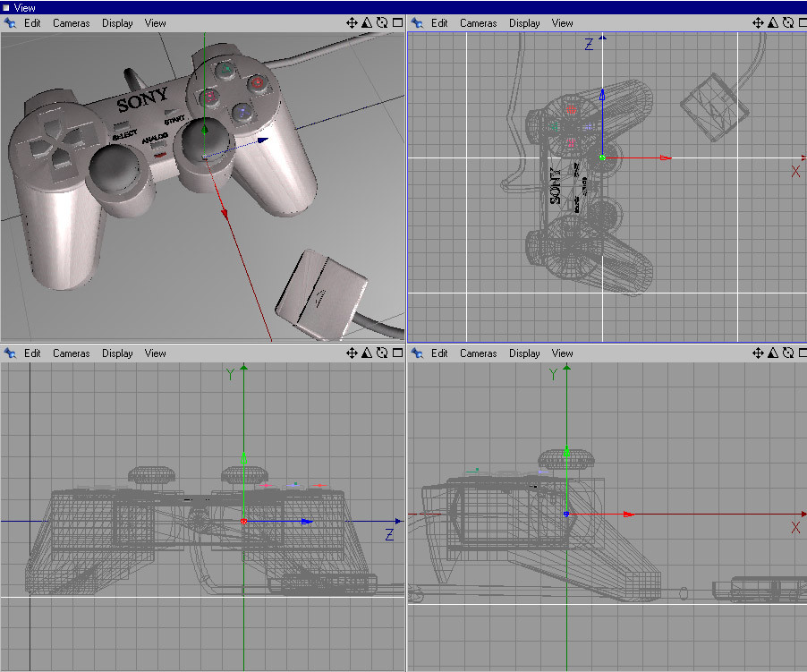Click zoom-camera icon in side YZ viewport
Viewport: 807px width, 672px height.
pyautogui.click(x=367, y=353)
